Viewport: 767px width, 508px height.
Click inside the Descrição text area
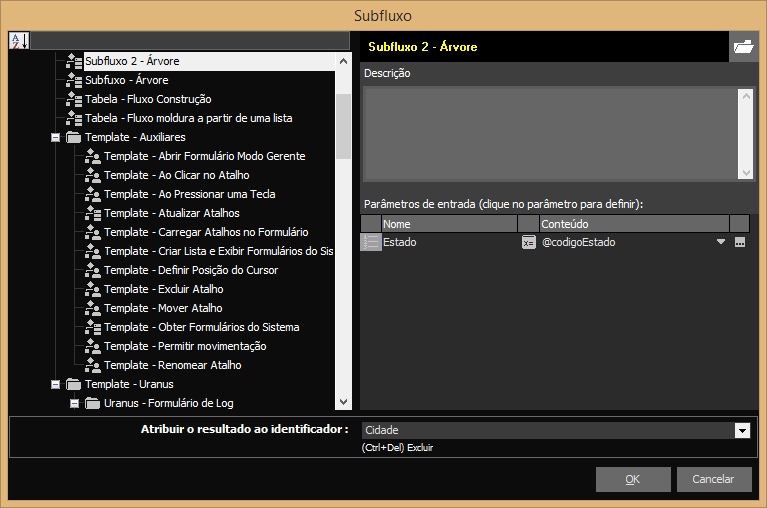550,133
